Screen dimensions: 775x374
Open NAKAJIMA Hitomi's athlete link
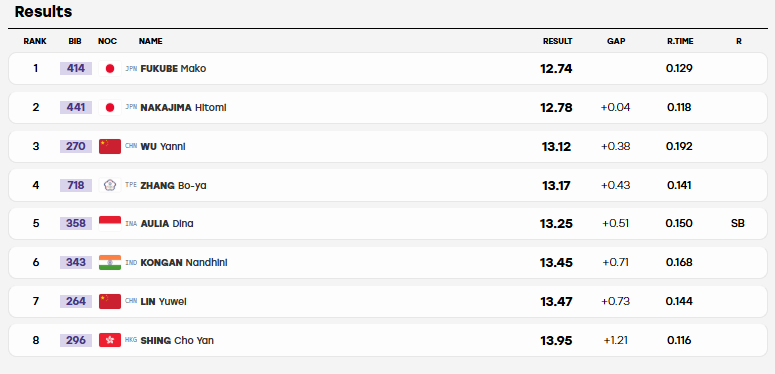click(183, 107)
